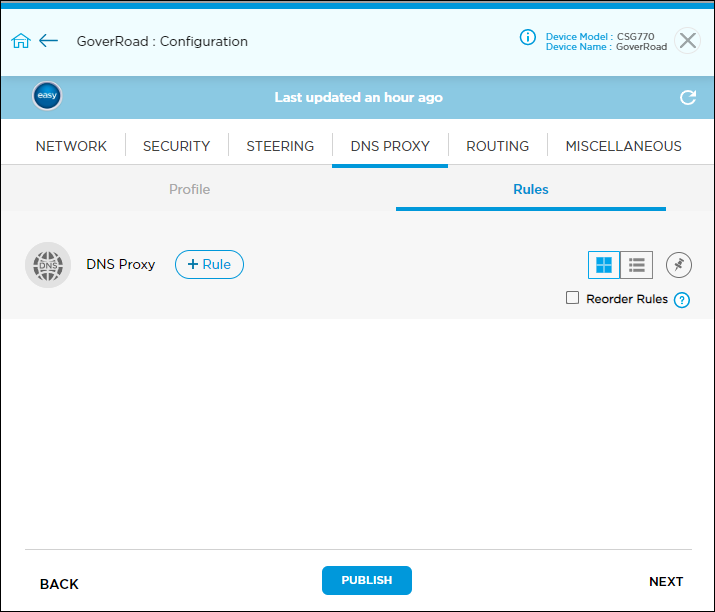Add a new DNS Proxy rule
Image resolution: width=715 pixels, height=612 pixels.
(x=209, y=265)
